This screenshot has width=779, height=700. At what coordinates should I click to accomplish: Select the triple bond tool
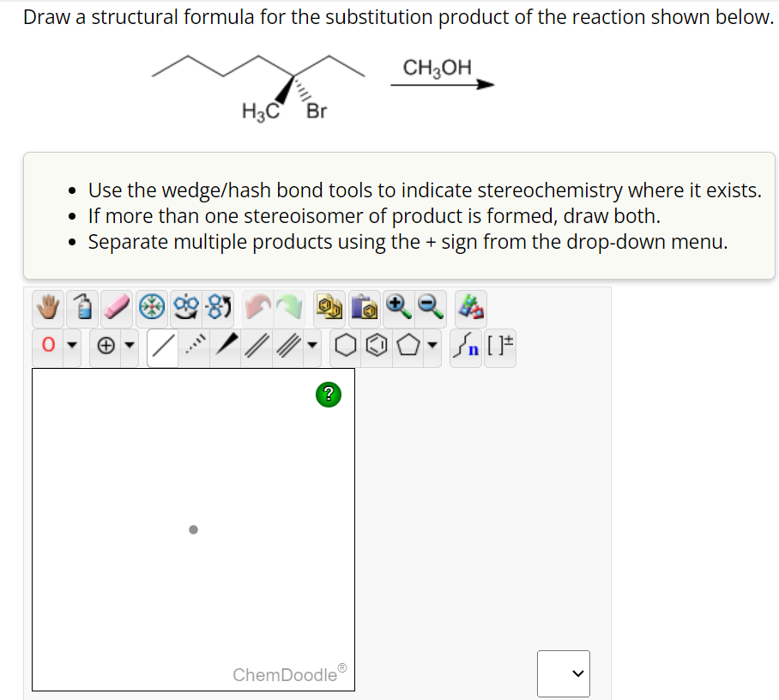pos(287,347)
